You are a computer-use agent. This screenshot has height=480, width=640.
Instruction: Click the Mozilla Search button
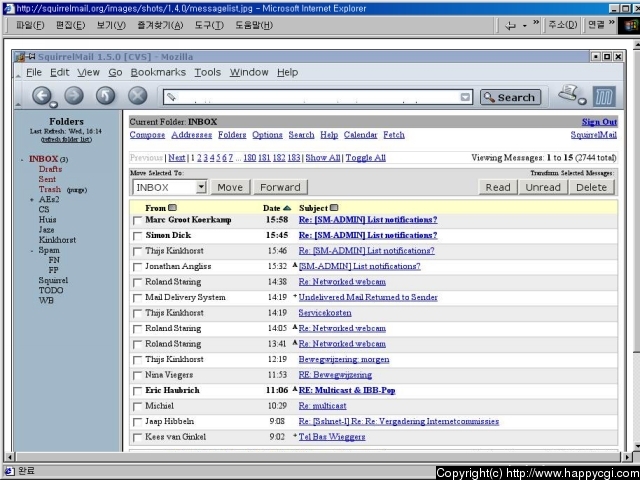coord(510,98)
